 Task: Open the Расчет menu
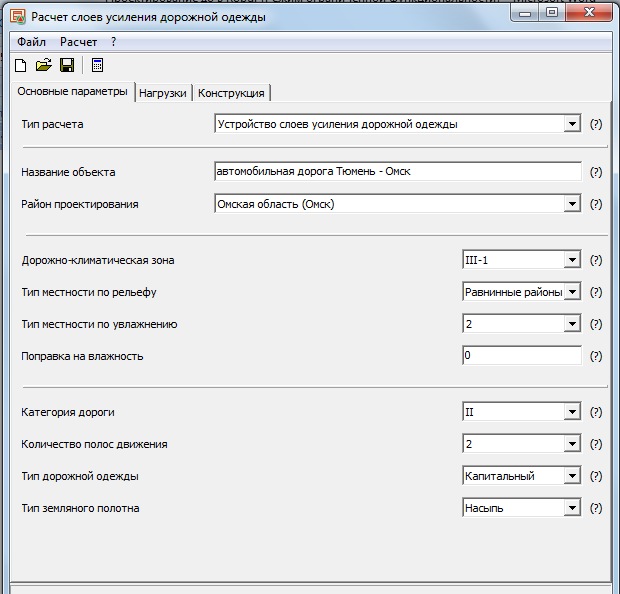tap(78, 42)
